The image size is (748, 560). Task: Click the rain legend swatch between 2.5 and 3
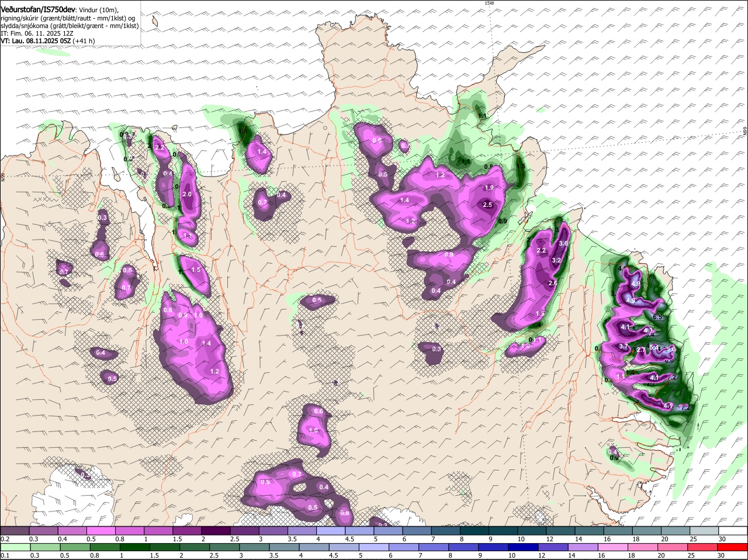(x=226, y=547)
